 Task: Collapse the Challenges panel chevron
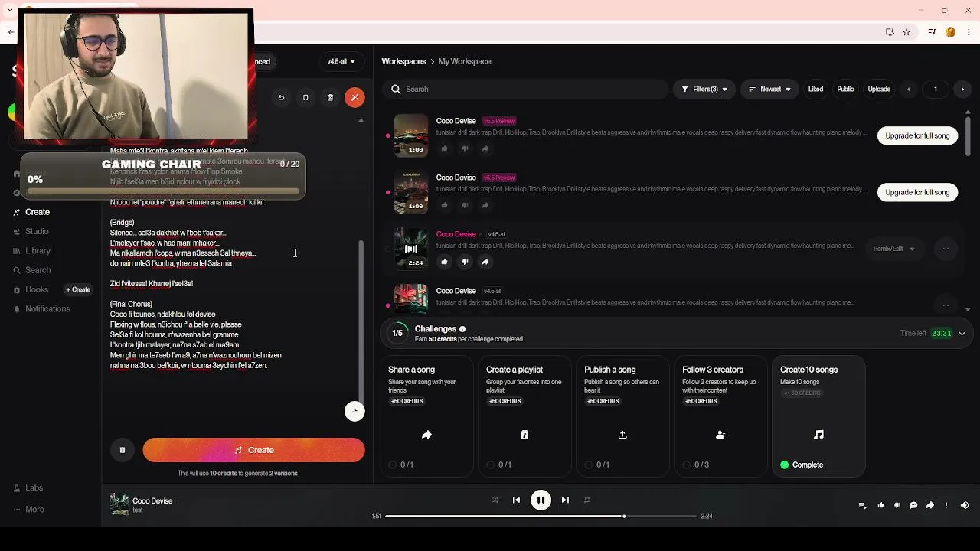(962, 333)
